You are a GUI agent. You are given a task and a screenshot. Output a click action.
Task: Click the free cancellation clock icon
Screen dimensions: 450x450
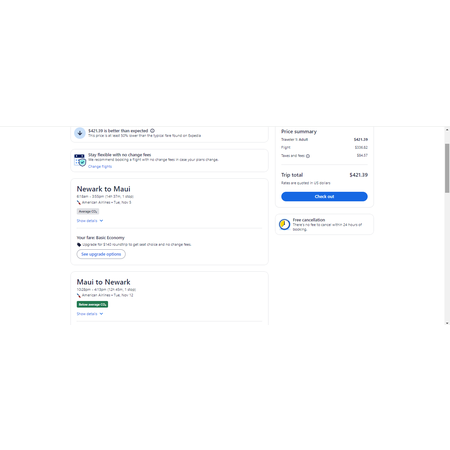click(x=284, y=224)
